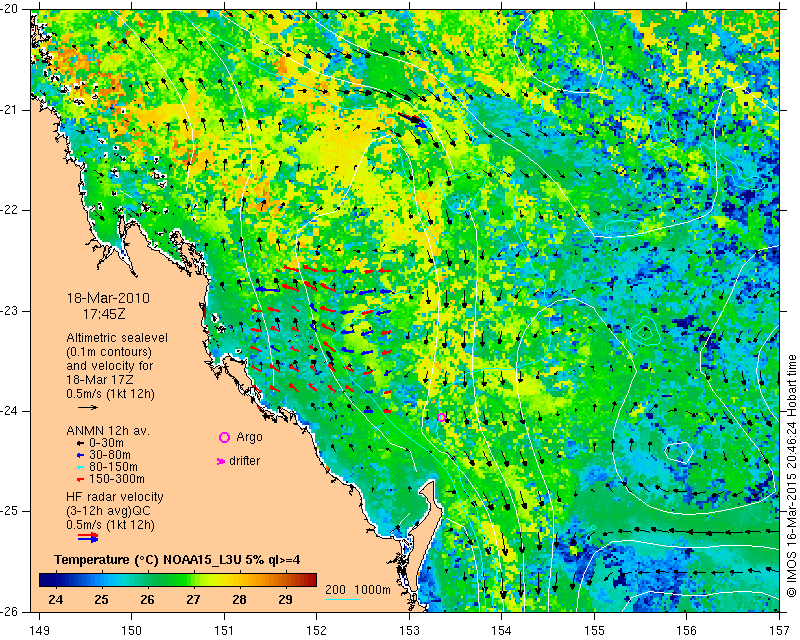
Task: Click the 'ANMN 12h av.' legend heading
Action: [x=108, y=431]
